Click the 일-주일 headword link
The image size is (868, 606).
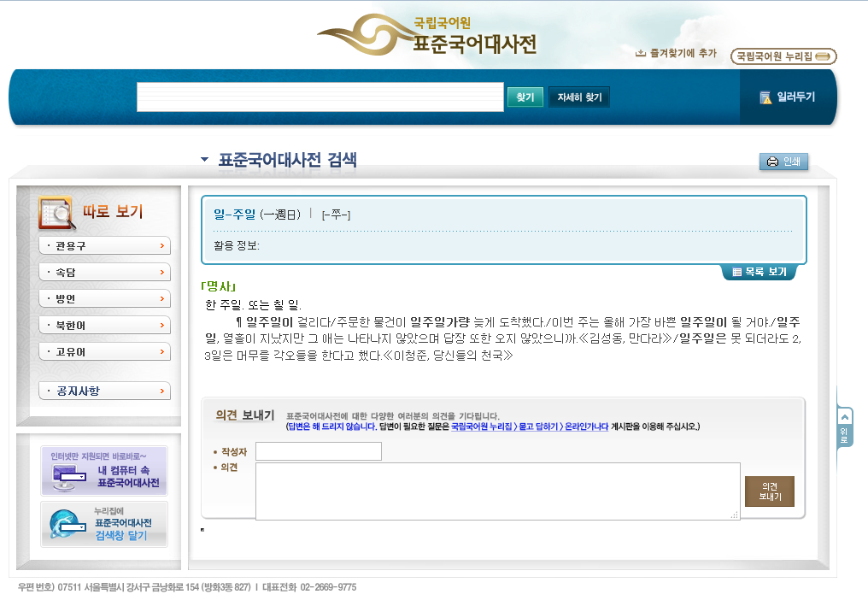(x=235, y=215)
